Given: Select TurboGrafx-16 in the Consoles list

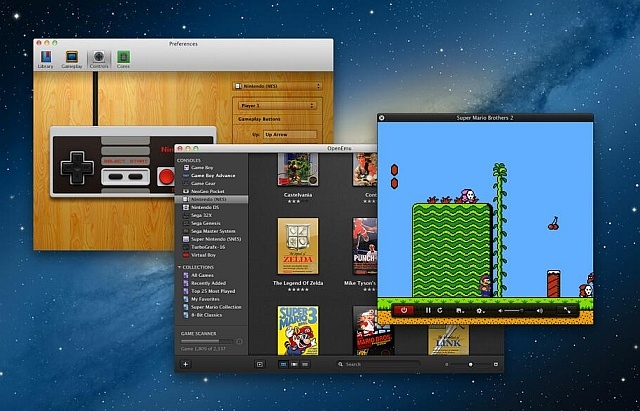Looking at the screenshot, I should (x=211, y=247).
